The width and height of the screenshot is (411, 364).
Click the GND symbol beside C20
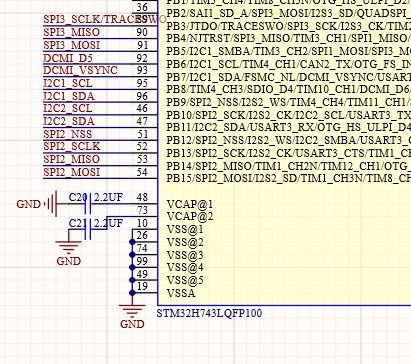click(x=51, y=204)
